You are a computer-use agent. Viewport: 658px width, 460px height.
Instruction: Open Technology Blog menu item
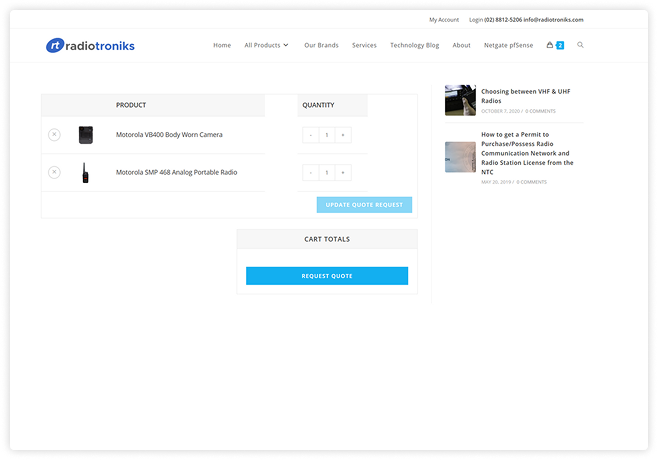[415, 45]
